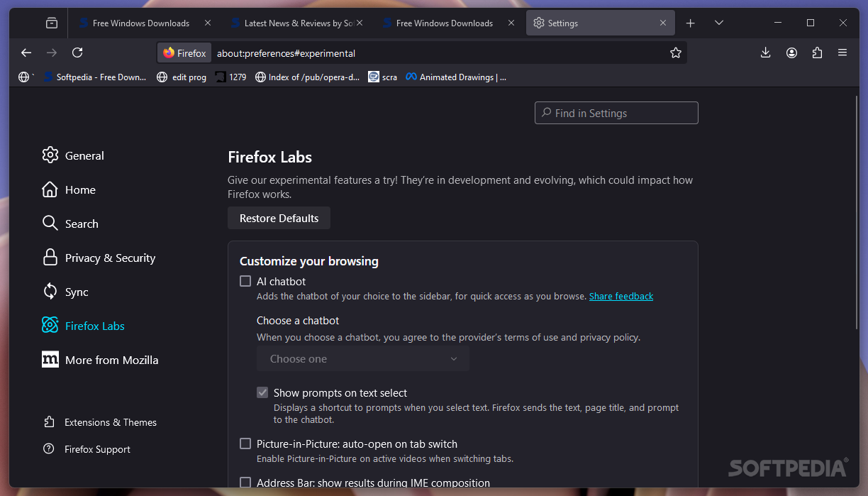Select the Settings tab
Screen dimensions: 868x496
600,23
